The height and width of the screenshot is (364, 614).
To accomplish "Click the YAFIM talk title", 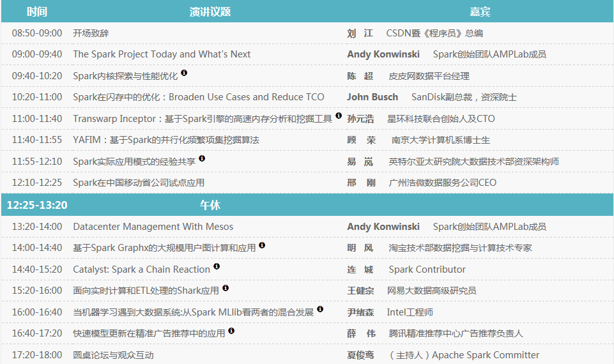I will point(166,140).
